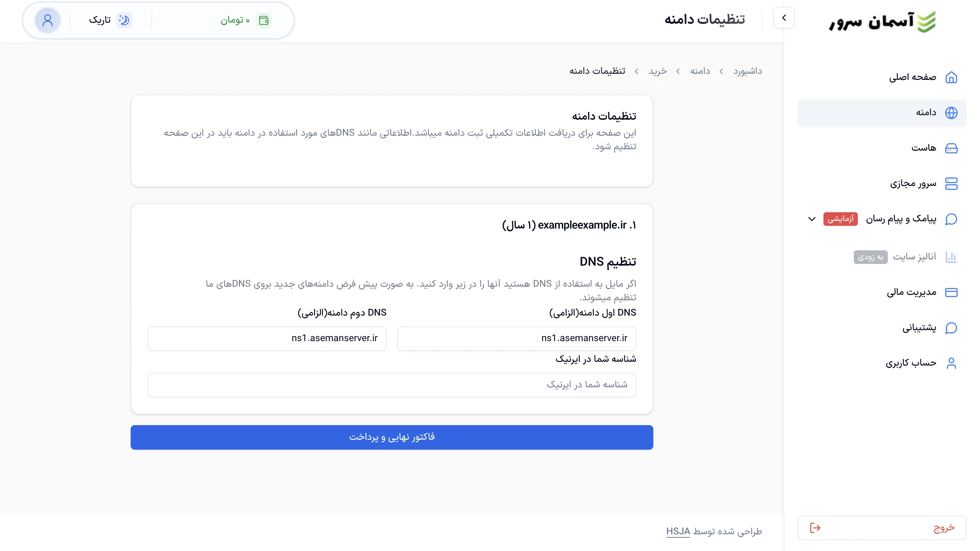Image resolution: width=980 pixels, height=551 pixels.
Task: Click the green wallet icon in top bar
Action: tap(263, 20)
